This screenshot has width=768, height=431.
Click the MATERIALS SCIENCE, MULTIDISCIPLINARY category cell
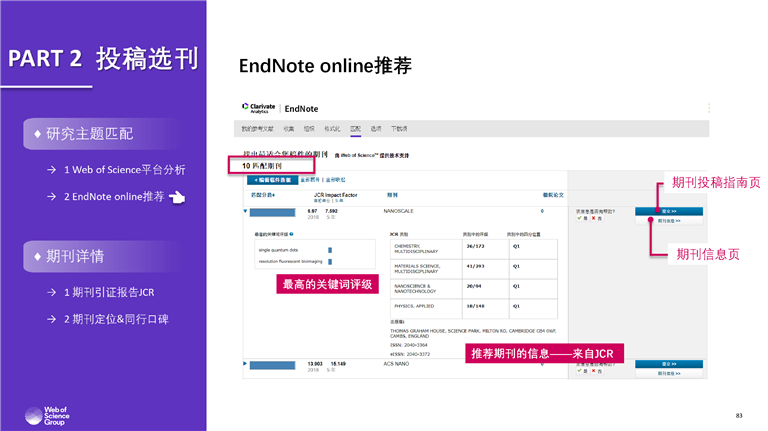426,269
